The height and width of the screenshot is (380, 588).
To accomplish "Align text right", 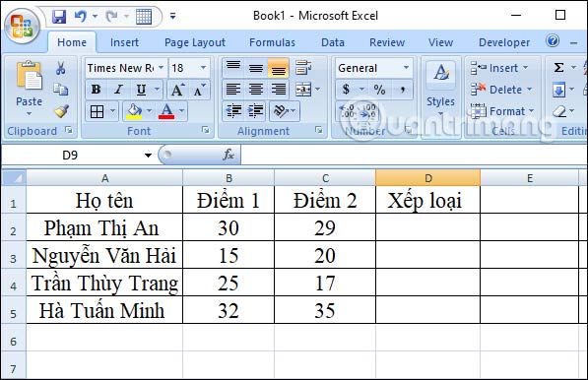I will [x=279, y=90].
